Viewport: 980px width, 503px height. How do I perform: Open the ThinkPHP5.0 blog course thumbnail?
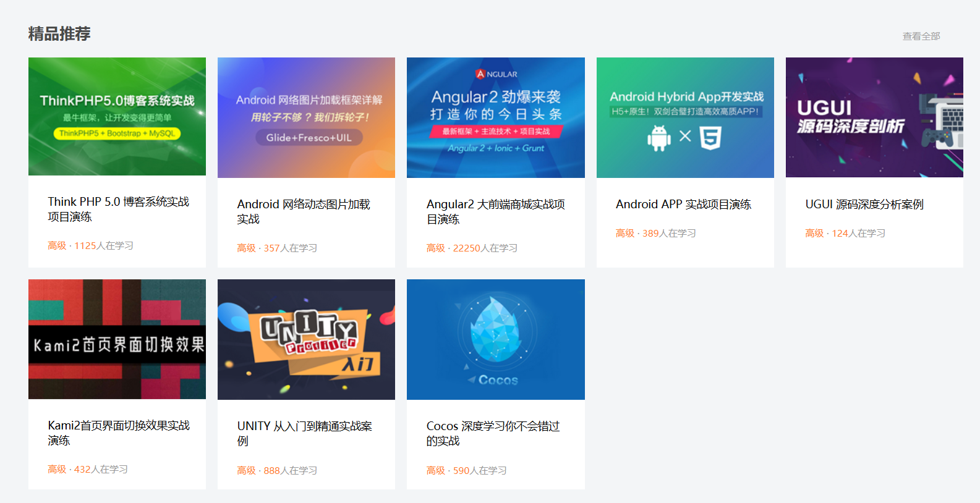117,116
